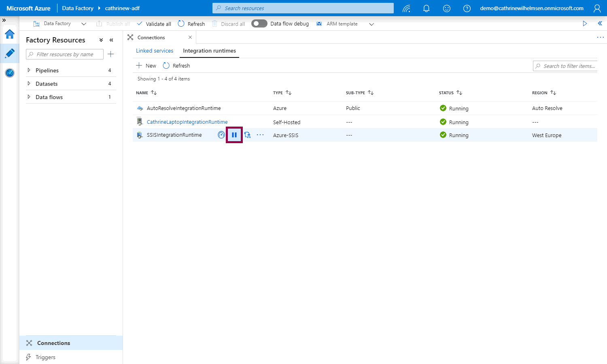Image resolution: width=607 pixels, height=364 pixels.
Task: Close the Connections tab
Action: (x=190, y=37)
